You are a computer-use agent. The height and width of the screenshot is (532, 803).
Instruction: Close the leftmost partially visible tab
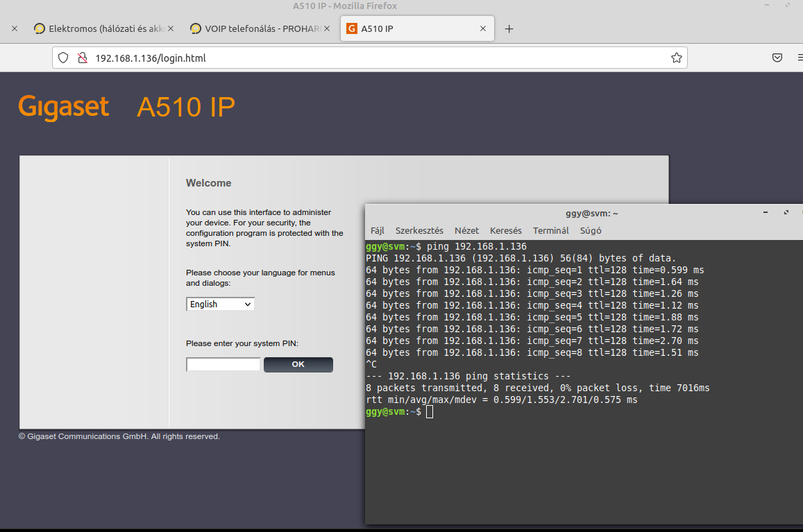point(15,28)
